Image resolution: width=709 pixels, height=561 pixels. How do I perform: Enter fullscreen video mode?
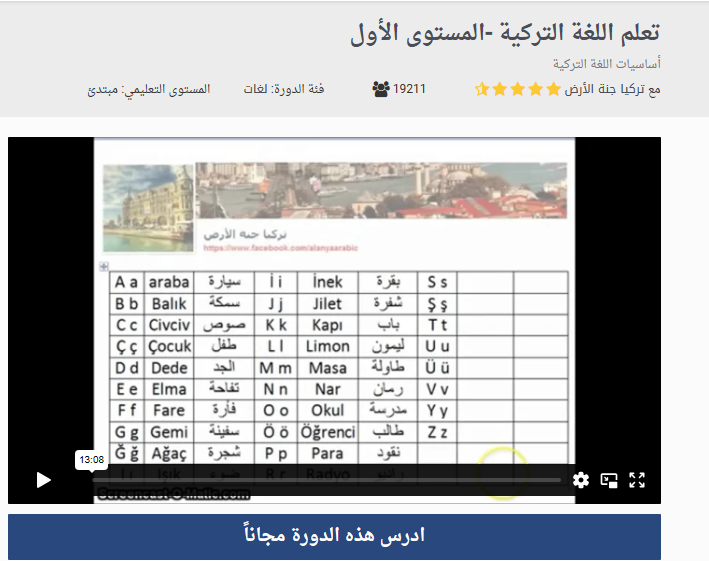[637, 480]
